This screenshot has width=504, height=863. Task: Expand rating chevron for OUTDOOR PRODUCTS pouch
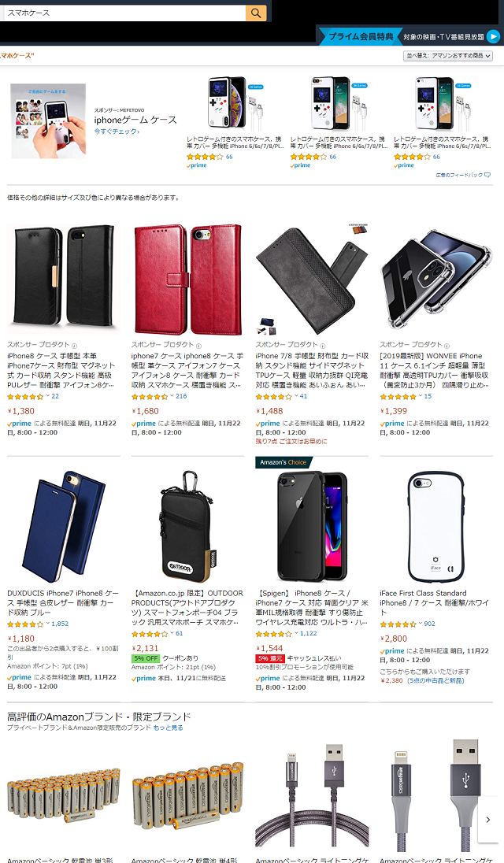click(x=172, y=634)
